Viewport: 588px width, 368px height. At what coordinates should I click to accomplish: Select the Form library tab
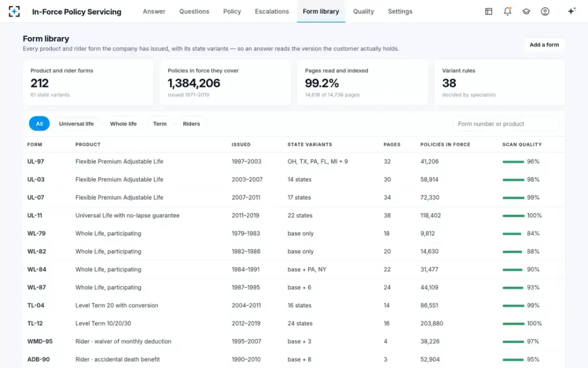click(321, 11)
